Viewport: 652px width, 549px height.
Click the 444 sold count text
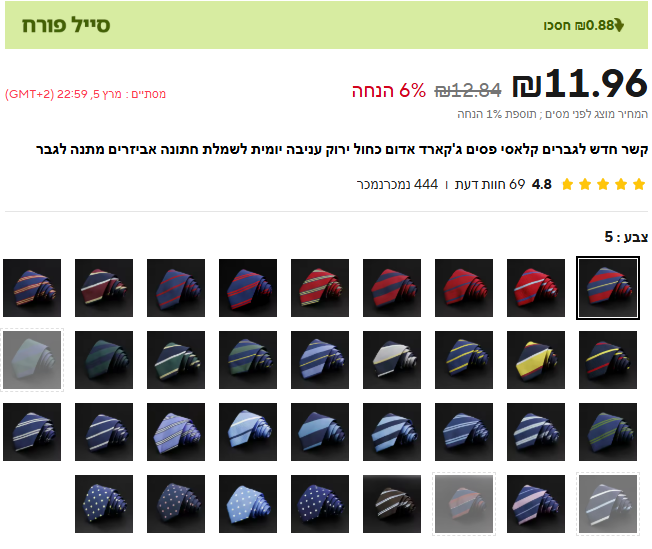397,184
